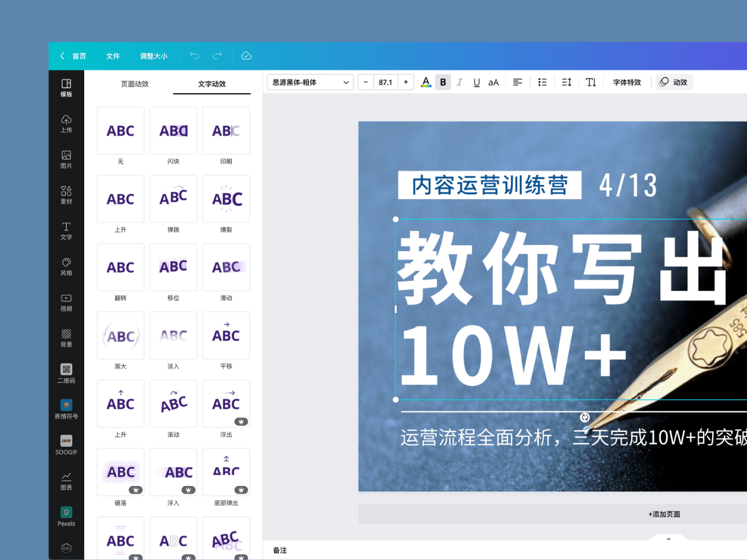
Task: Open the 表情符号 emoji panel
Action: tap(66, 410)
